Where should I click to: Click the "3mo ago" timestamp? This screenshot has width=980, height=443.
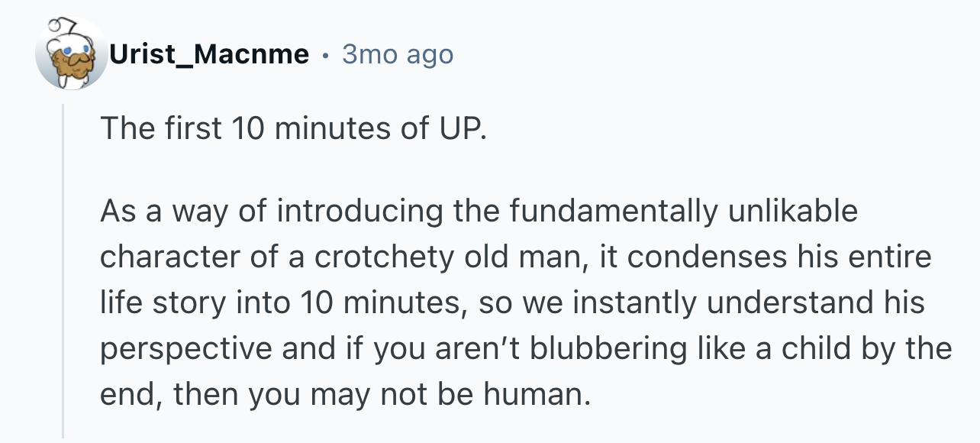tap(398, 54)
